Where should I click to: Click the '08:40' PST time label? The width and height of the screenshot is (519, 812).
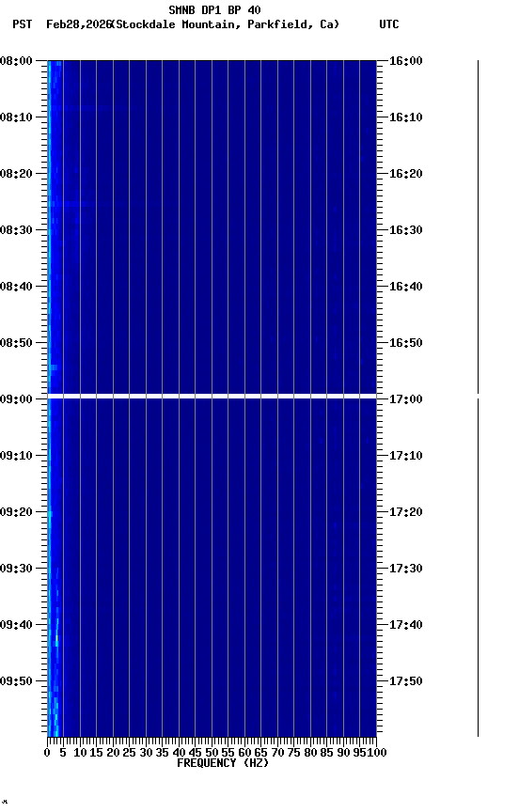click(16, 287)
